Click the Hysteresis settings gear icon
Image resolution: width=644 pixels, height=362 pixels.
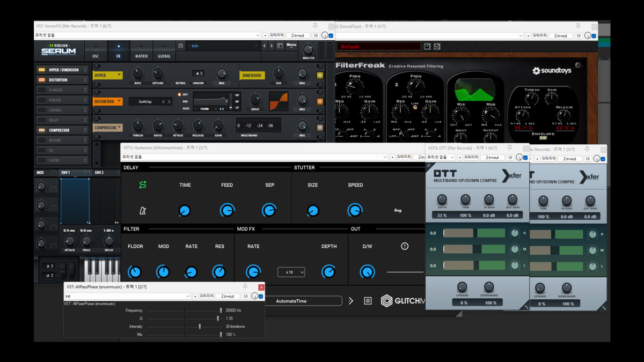point(368,301)
